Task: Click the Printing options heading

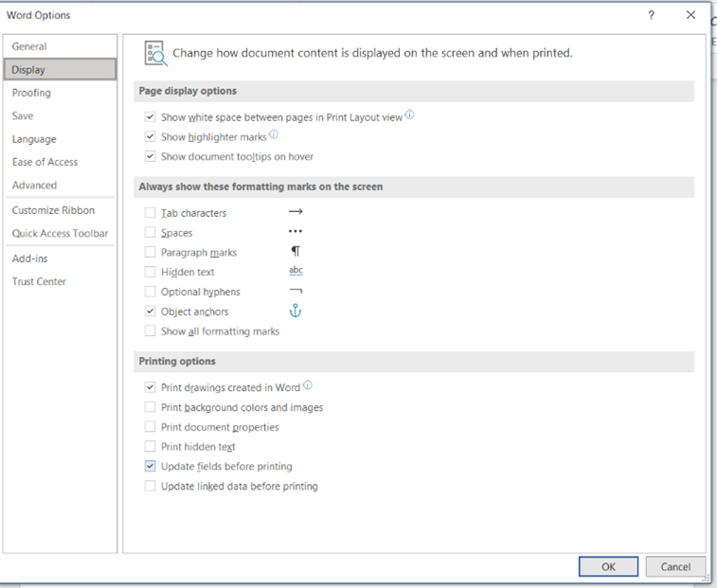Action: (177, 361)
